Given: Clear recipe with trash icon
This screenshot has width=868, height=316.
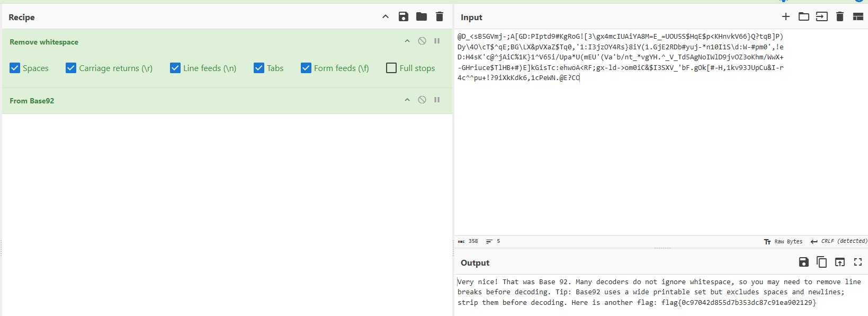Looking at the screenshot, I should pyautogui.click(x=440, y=16).
